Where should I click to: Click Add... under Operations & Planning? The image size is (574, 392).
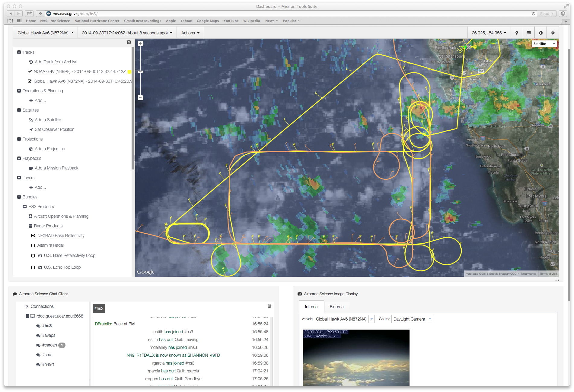(37, 100)
